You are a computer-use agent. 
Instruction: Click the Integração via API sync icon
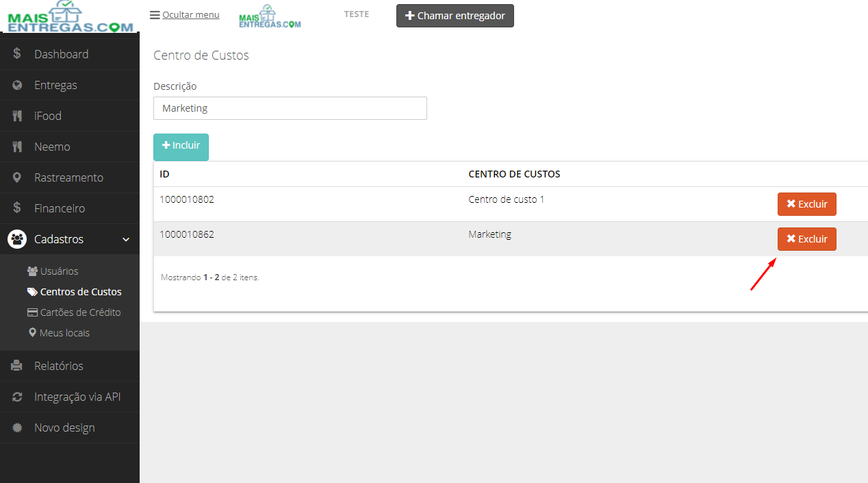[17, 397]
